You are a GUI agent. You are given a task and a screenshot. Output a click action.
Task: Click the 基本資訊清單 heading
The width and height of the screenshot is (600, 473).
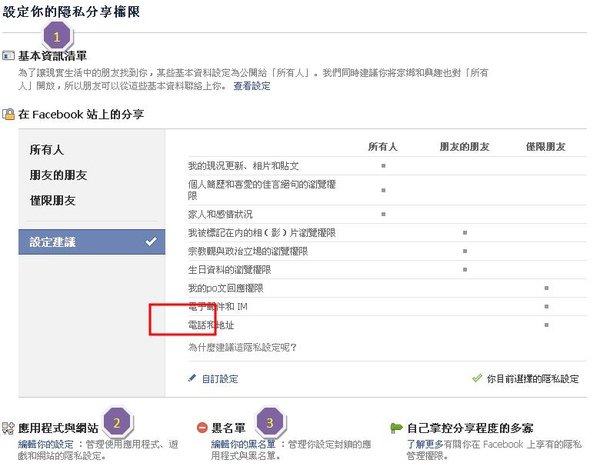pyautogui.click(x=52, y=56)
